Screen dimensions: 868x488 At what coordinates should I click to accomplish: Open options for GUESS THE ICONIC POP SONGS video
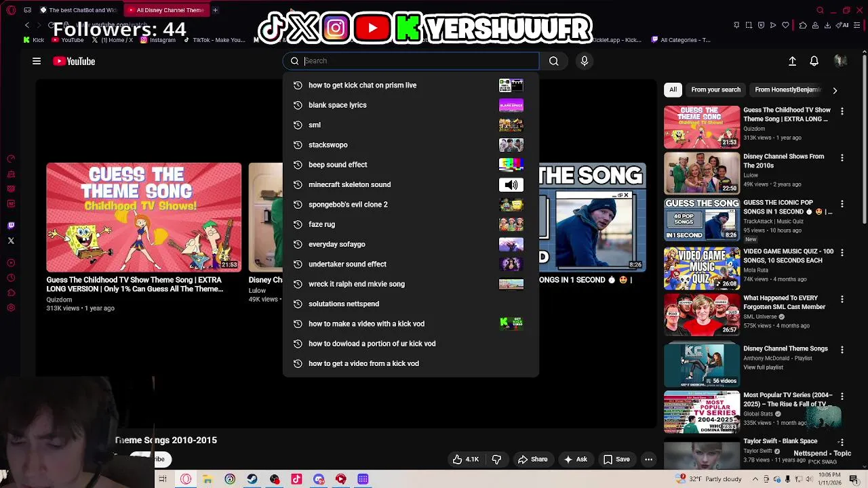(842, 203)
